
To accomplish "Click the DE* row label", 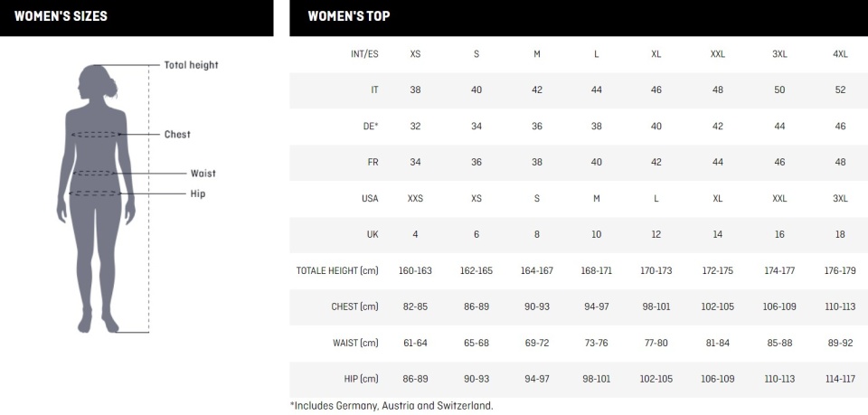I will tap(371, 127).
